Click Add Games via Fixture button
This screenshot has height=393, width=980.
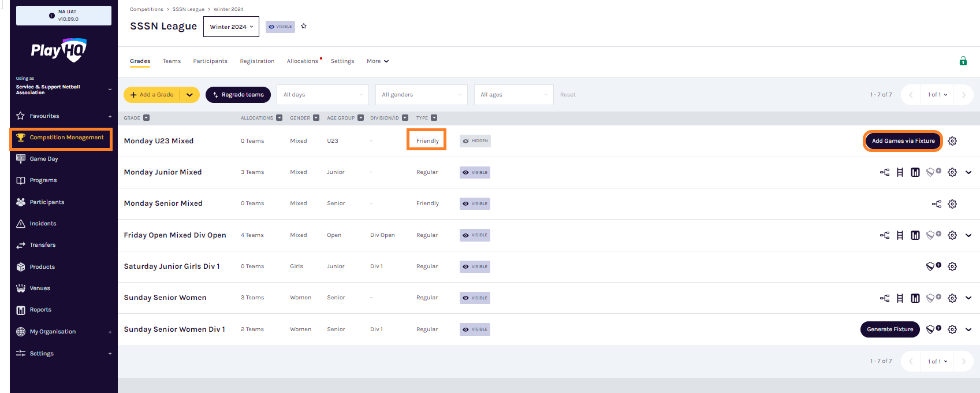[x=903, y=141]
